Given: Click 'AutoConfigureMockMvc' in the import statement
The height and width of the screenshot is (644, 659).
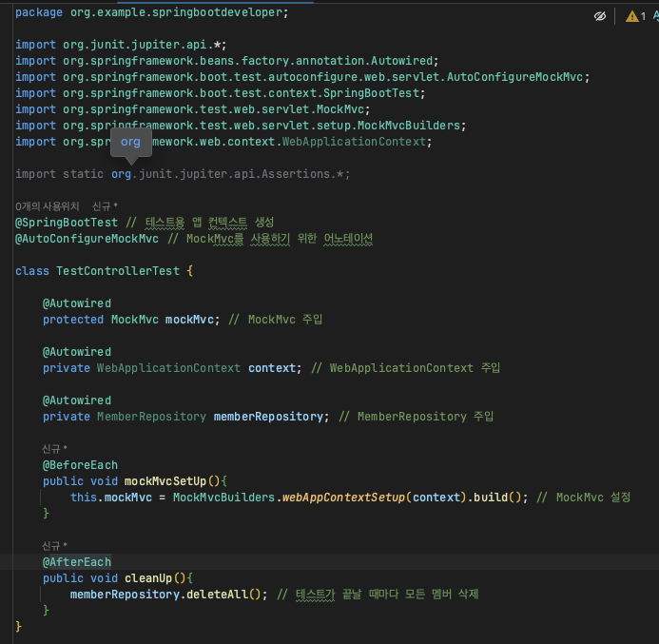Looking at the screenshot, I should [514, 77].
